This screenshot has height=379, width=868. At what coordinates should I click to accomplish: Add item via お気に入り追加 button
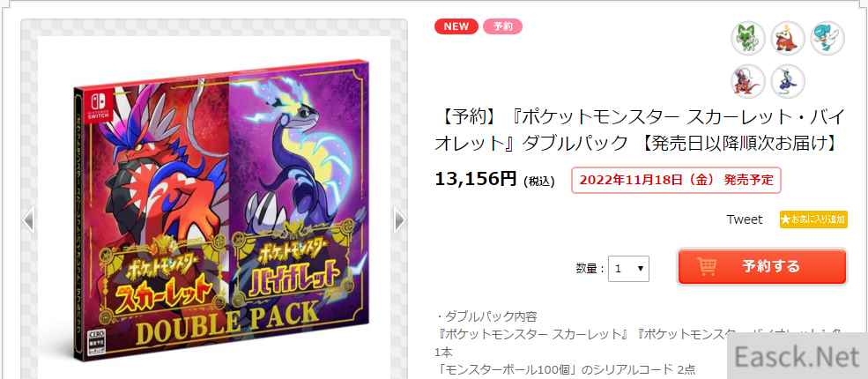812,219
